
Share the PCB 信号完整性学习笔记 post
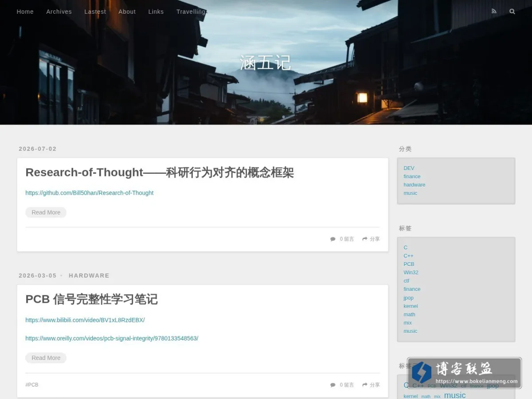pyautogui.click(x=371, y=385)
